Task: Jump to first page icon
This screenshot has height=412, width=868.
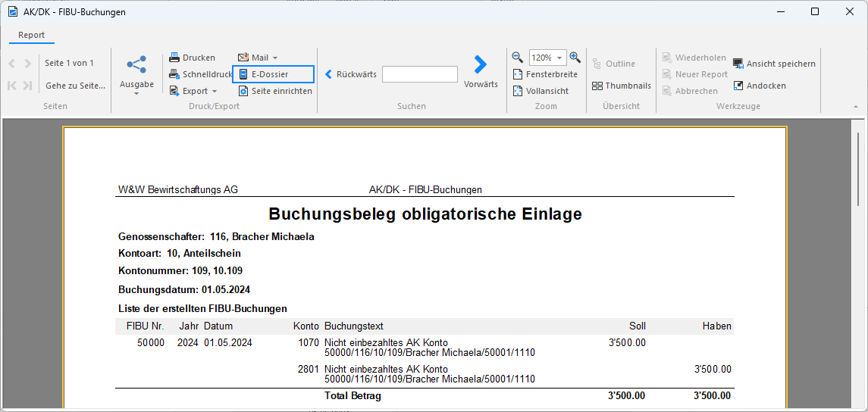Action: [12, 85]
